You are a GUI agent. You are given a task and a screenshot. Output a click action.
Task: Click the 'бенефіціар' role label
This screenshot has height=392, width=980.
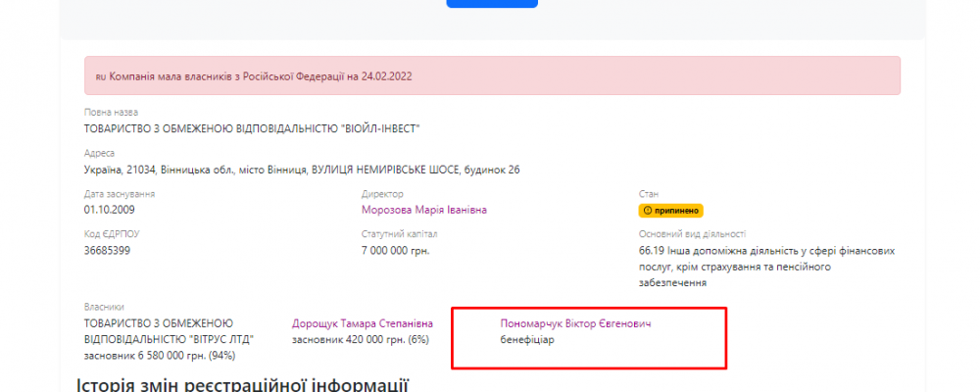526,339
